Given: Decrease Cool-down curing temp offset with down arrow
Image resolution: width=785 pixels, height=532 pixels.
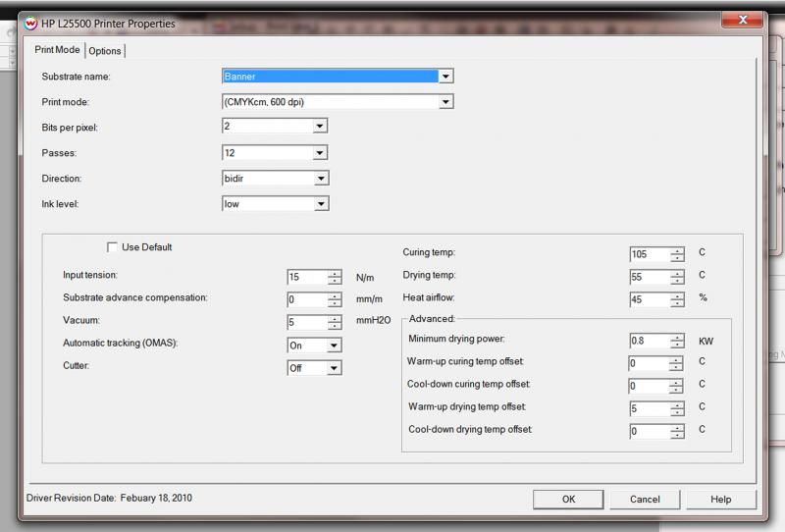Looking at the screenshot, I should [x=676, y=390].
